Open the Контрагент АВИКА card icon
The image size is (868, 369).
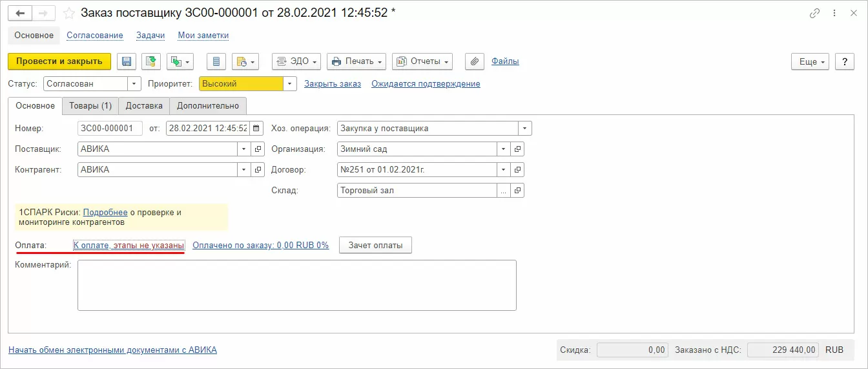click(258, 169)
